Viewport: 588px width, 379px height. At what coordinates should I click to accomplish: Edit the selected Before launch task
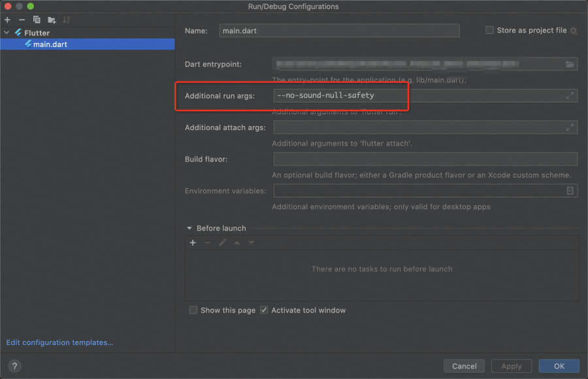click(222, 243)
